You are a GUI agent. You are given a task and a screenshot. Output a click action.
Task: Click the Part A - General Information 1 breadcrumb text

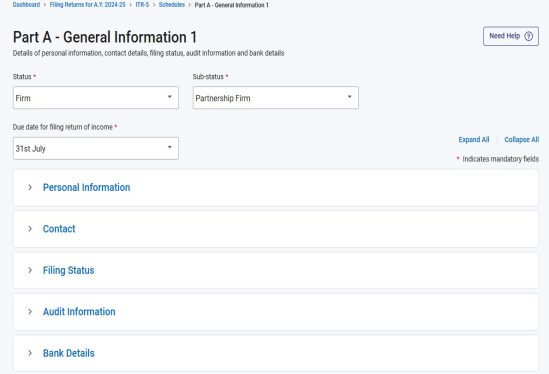(231, 5)
